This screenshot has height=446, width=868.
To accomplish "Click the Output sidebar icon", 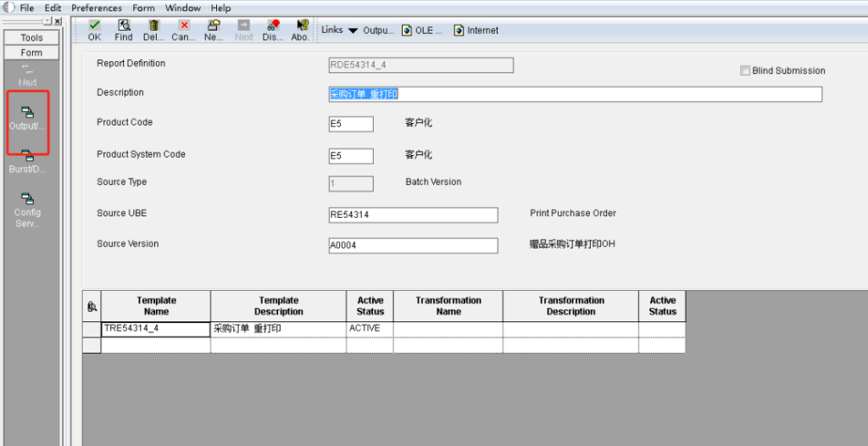I will [x=28, y=113].
